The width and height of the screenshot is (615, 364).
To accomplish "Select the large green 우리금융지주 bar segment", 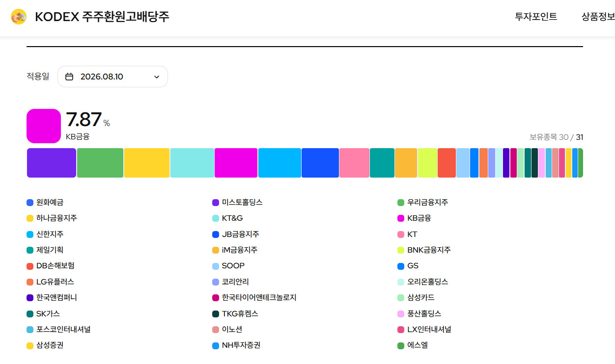I will [x=100, y=163].
